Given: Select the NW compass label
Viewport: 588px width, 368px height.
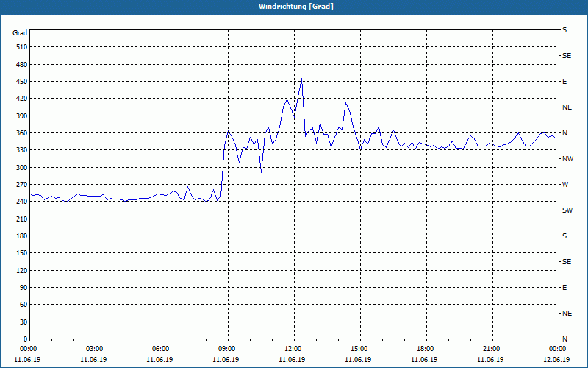Looking at the screenshot, I should [x=567, y=159].
